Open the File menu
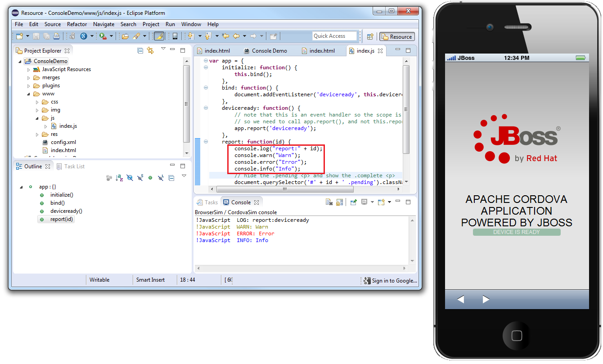 point(19,24)
